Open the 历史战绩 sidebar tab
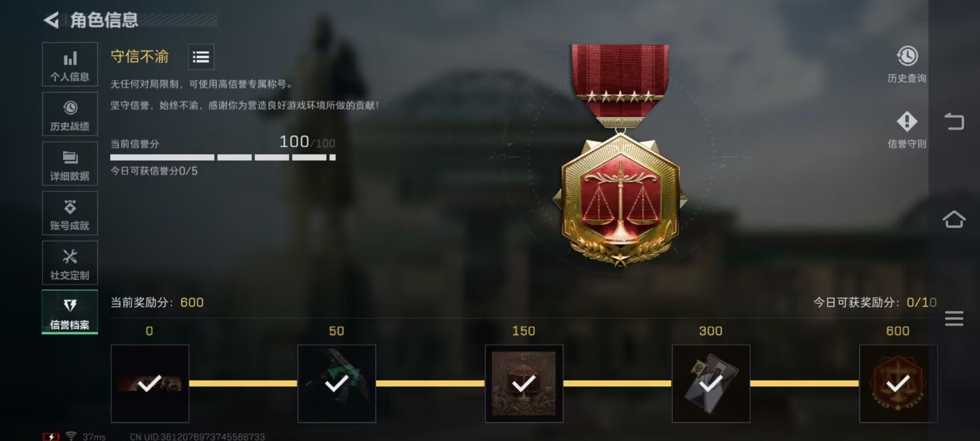 [x=70, y=114]
